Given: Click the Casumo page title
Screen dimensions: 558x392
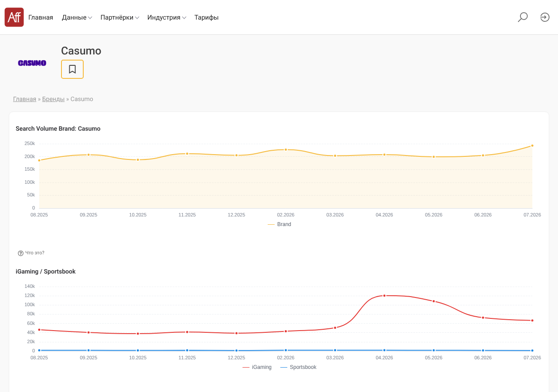Looking at the screenshot, I should point(81,51).
